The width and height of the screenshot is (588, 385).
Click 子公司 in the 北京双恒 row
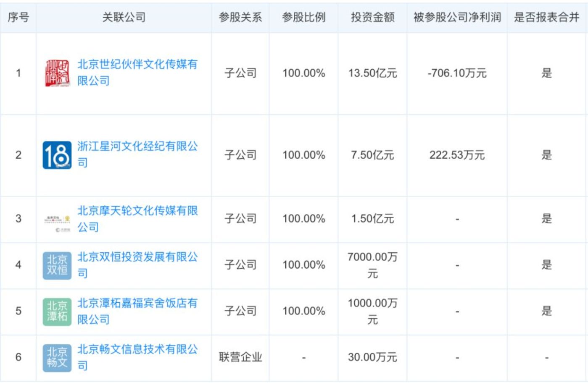click(x=240, y=265)
